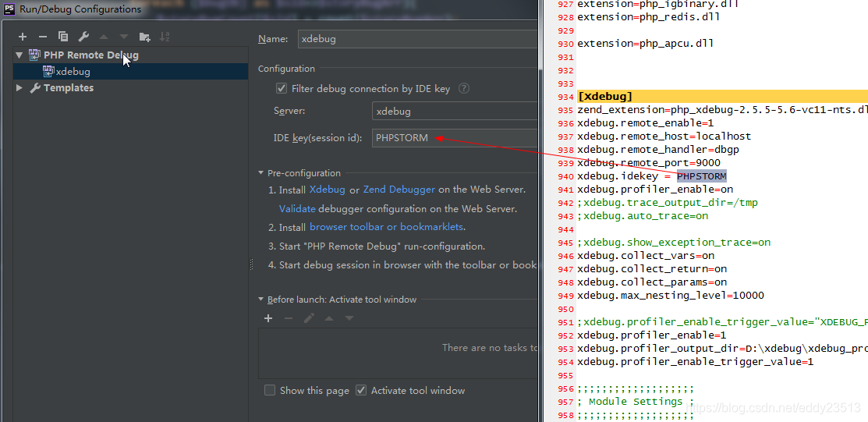The height and width of the screenshot is (422, 868).
Task: Click the Templates wrench icon in tree
Action: pos(35,88)
